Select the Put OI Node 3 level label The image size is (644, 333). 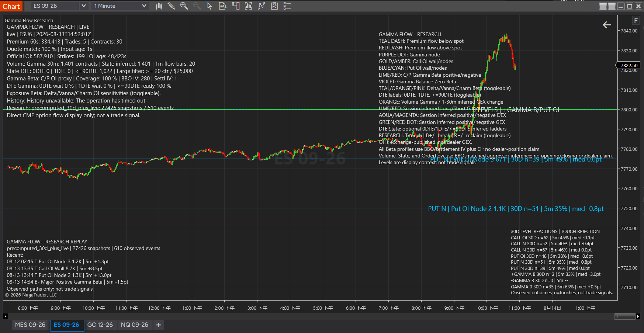coord(516,159)
